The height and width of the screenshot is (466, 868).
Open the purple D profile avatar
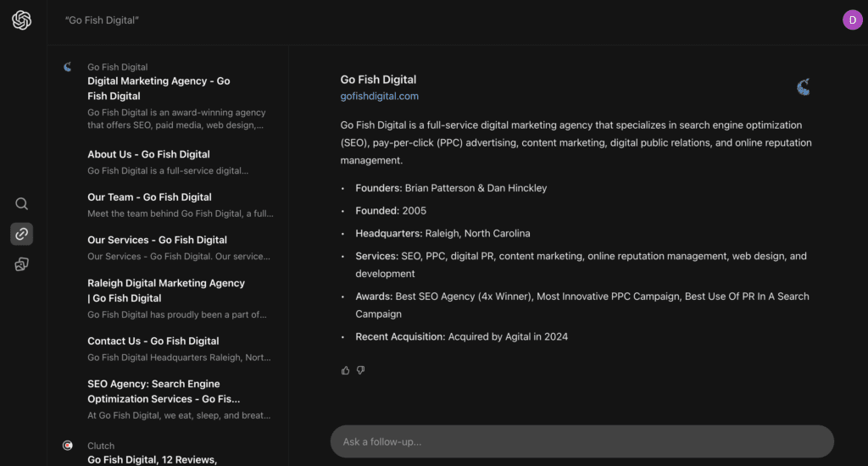pyautogui.click(x=853, y=20)
